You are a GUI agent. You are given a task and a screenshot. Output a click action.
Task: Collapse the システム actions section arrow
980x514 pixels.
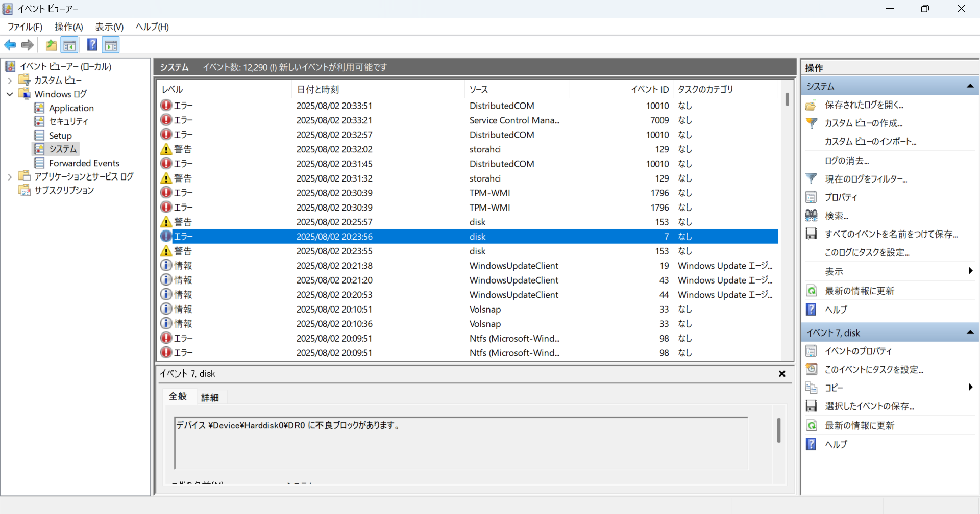[970, 86]
